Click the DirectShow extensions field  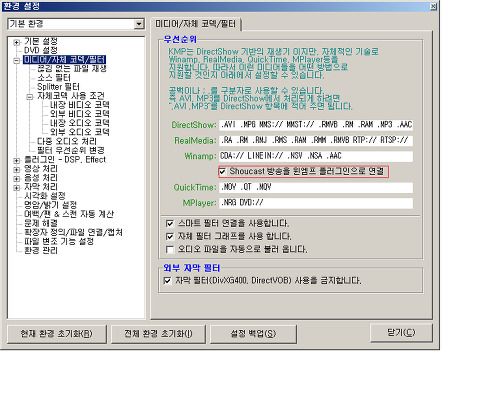pyautogui.click(x=316, y=125)
